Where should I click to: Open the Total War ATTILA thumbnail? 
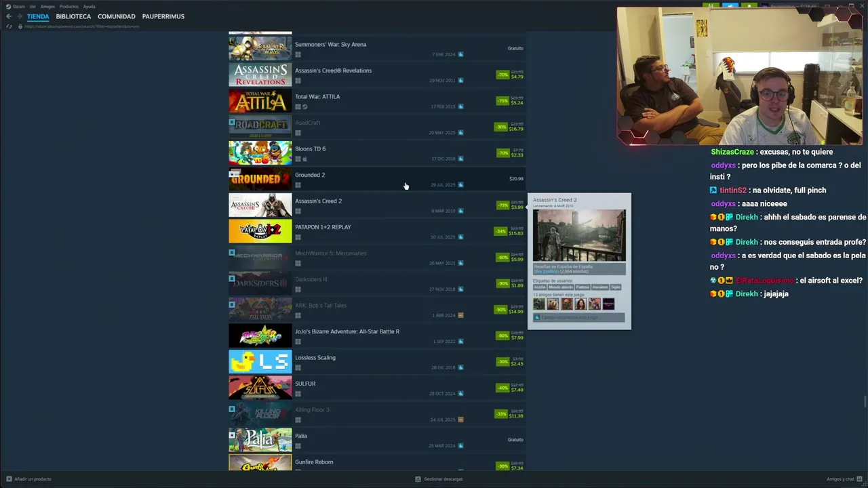260,101
